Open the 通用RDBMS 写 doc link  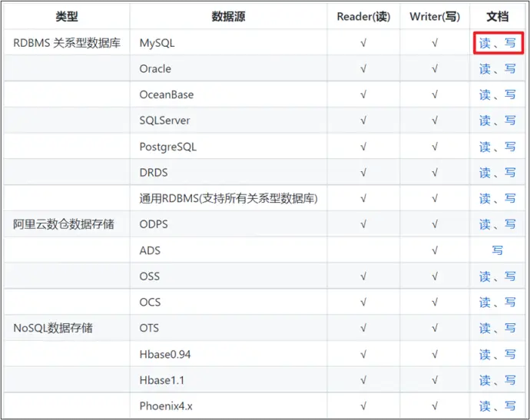510,198
